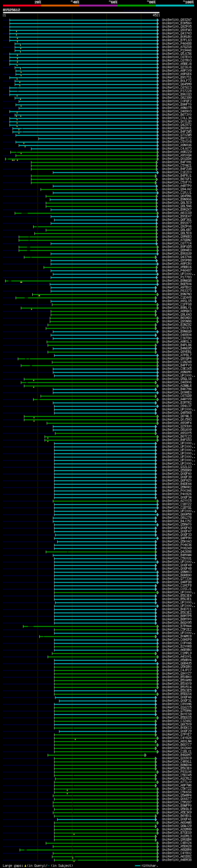Select UniRef100_B4FVH1 label
The image size is (197, 868).
[x=177, y=162]
